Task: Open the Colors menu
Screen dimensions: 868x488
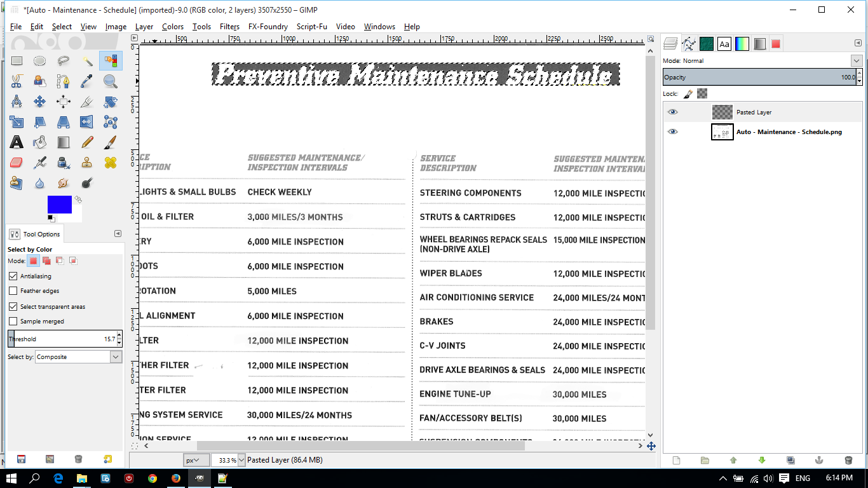Action: click(x=172, y=27)
